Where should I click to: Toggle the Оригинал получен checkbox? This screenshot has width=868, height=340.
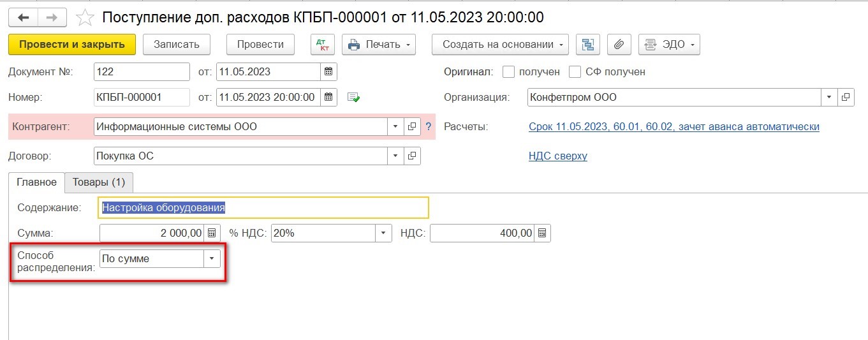tap(508, 71)
